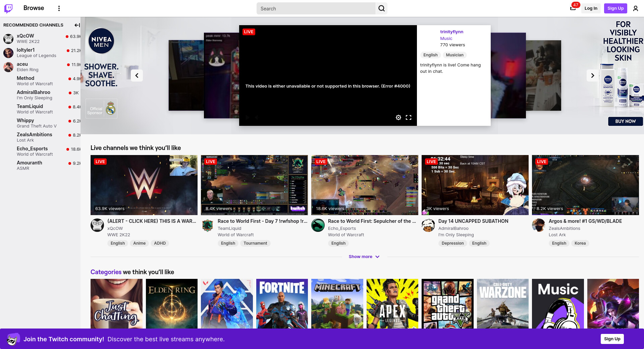Open the user account icon
The width and height of the screenshot is (644, 349).
pyautogui.click(x=635, y=8)
